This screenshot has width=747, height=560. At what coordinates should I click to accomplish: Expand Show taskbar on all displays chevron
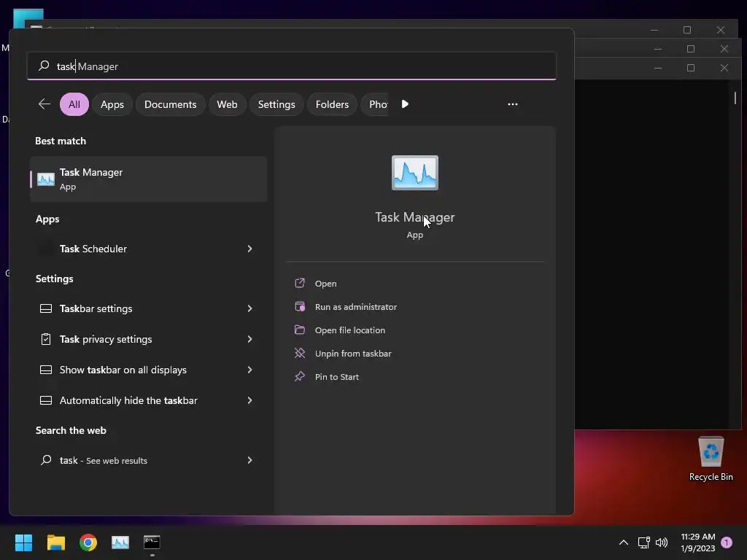tap(249, 370)
